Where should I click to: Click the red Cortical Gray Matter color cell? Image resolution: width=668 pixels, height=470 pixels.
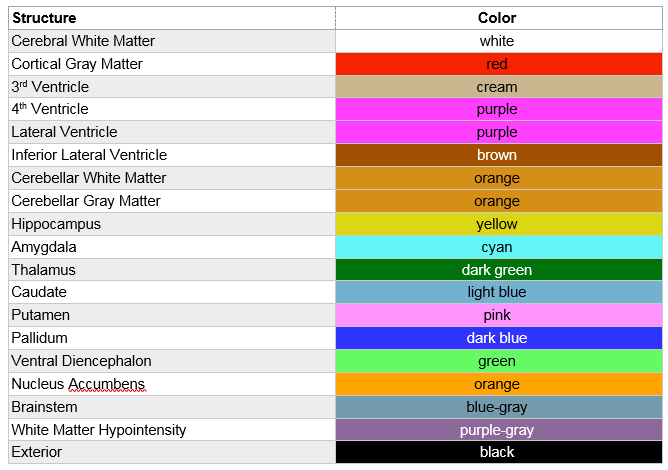click(x=498, y=64)
